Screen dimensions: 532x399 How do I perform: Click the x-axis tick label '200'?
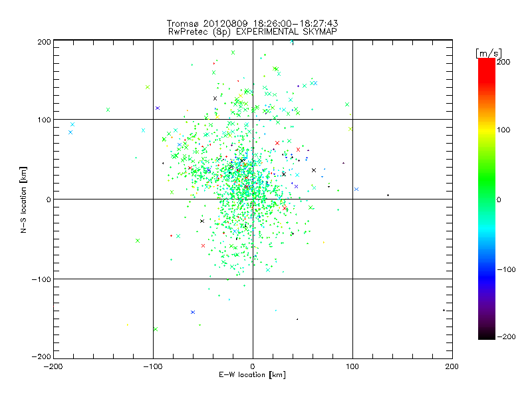(452, 367)
